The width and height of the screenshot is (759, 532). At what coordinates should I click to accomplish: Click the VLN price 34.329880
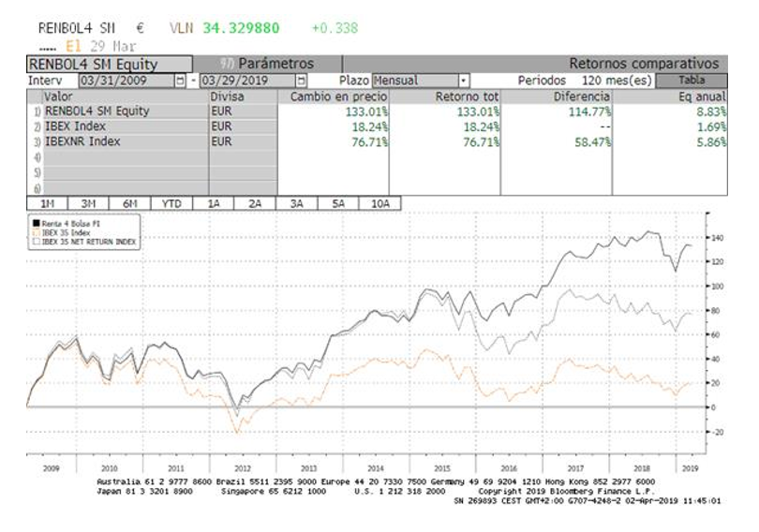[x=241, y=28]
